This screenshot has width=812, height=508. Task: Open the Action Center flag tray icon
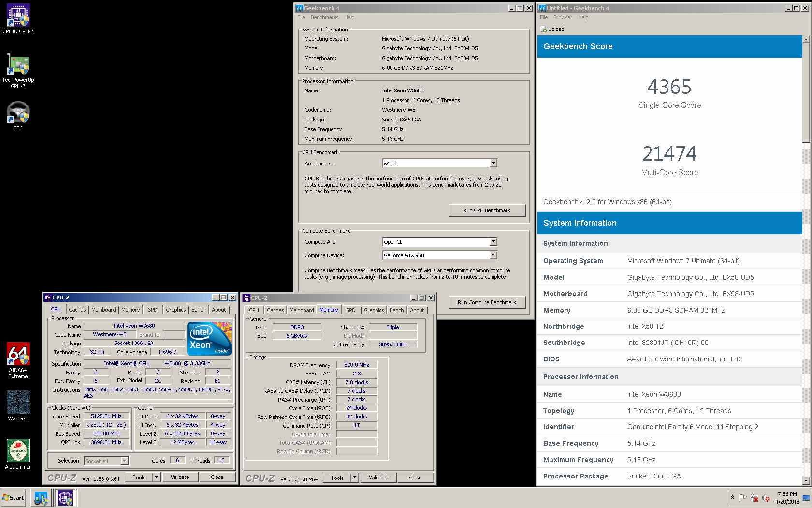743,498
